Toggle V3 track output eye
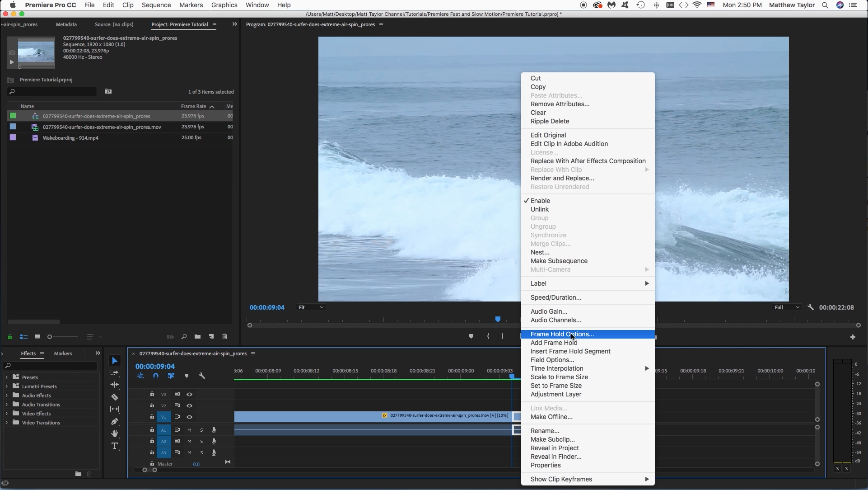This screenshot has height=490, width=868. [190, 395]
